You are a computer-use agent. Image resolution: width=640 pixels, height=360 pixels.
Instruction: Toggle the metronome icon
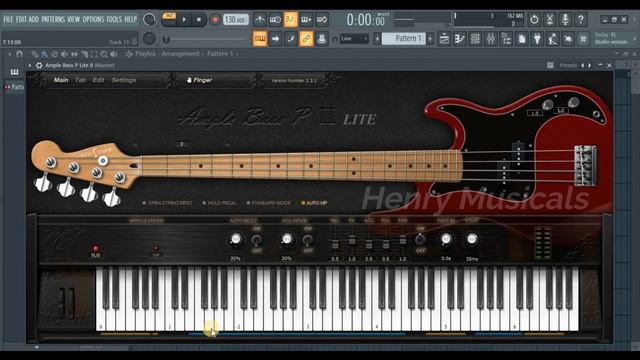[x=260, y=19]
